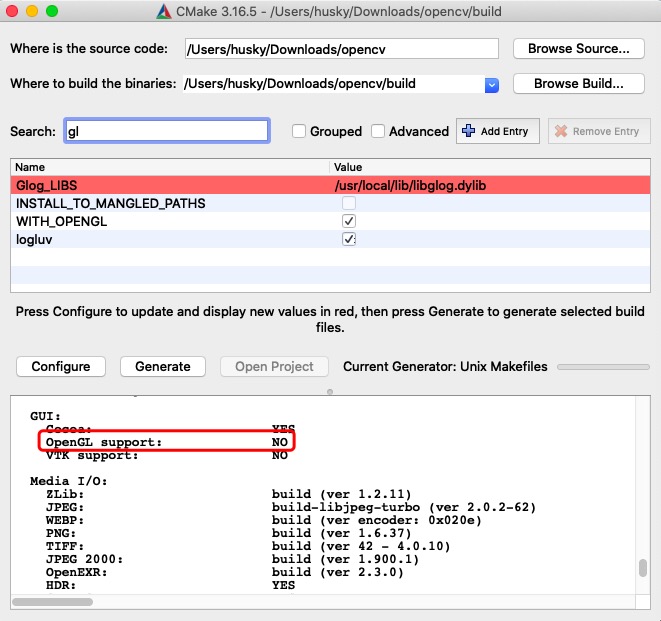Click the build binaries path field
This screenshot has width=661, height=621.
tap(334, 84)
